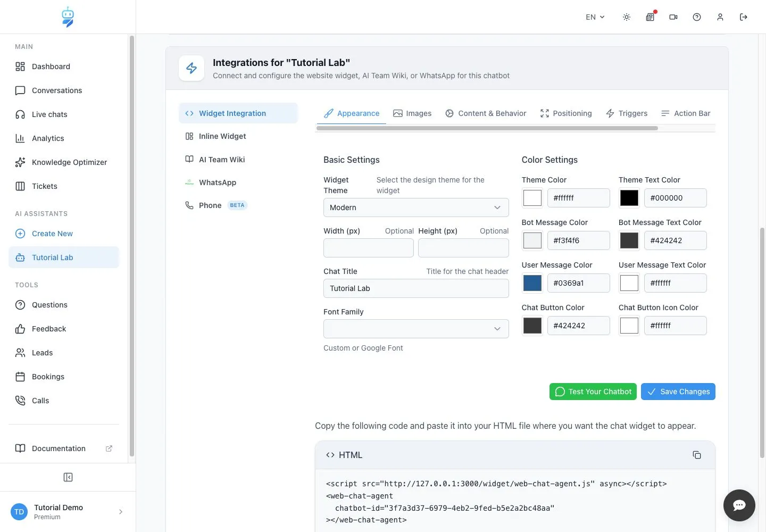Open the EN language dropdown

[x=595, y=17]
